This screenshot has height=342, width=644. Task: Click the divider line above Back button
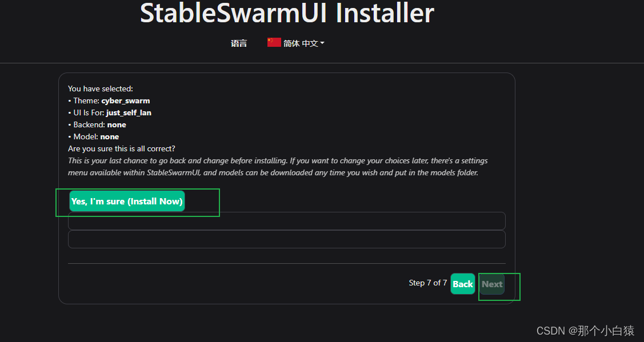point(286,263)
